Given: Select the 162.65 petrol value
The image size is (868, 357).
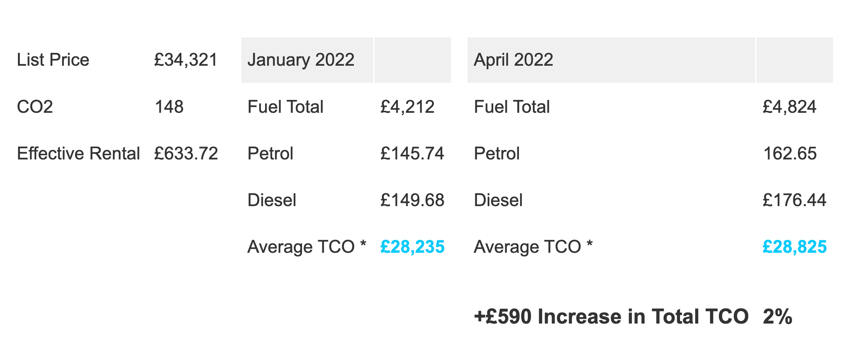Looking at the screenshot, I should pyautogui.click(x=790, y=154).
